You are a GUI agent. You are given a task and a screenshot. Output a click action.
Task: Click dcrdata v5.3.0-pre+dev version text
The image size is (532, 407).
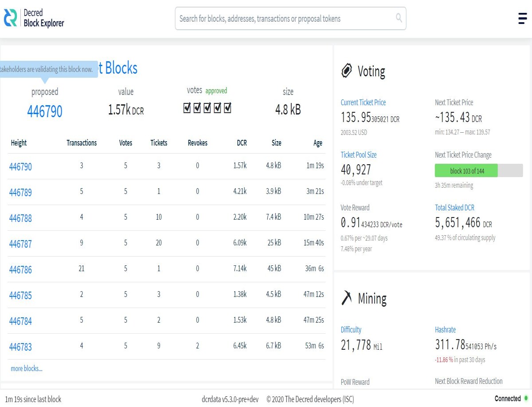coord(230,399)
